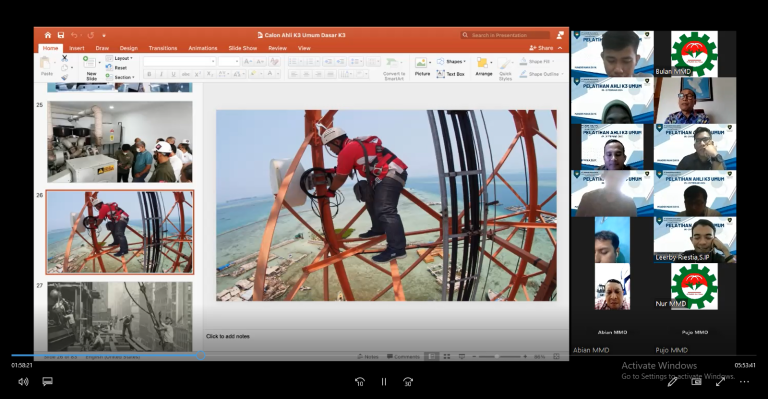Open the Slide Show ribbon tab
Screen dimensions: 768x399
242,48
